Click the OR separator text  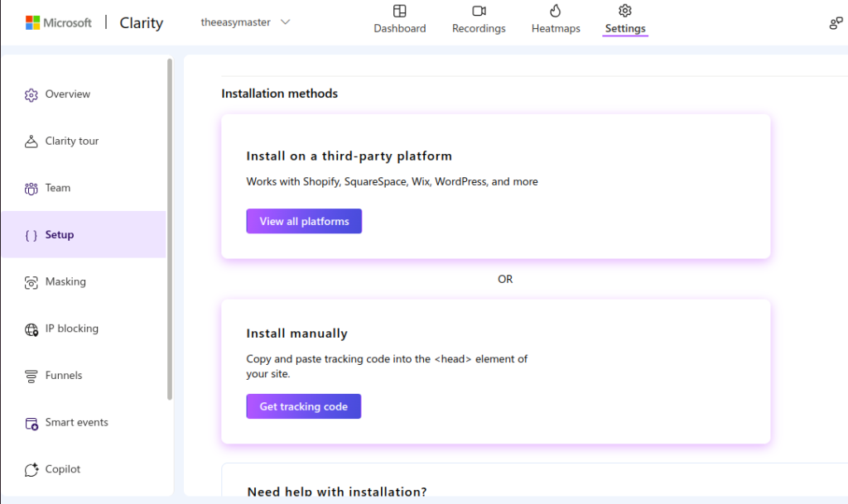[x=505, y=279]
